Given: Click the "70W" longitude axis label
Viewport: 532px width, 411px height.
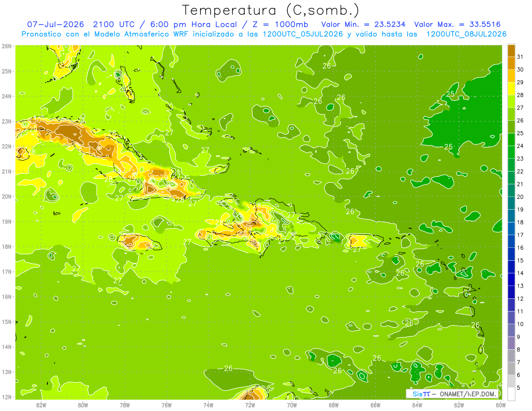Looking at the screenshot, I should click(x=292, y=405).
